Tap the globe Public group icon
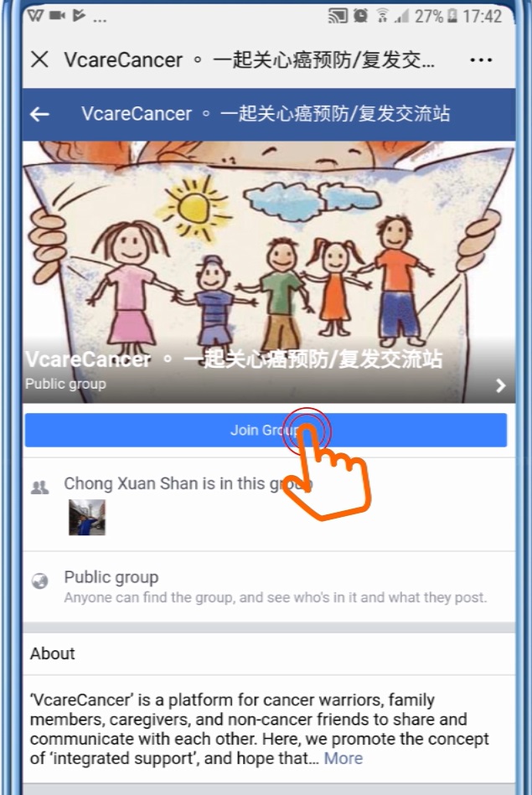Screen dimensions: 532x795 tap(40, 581)
